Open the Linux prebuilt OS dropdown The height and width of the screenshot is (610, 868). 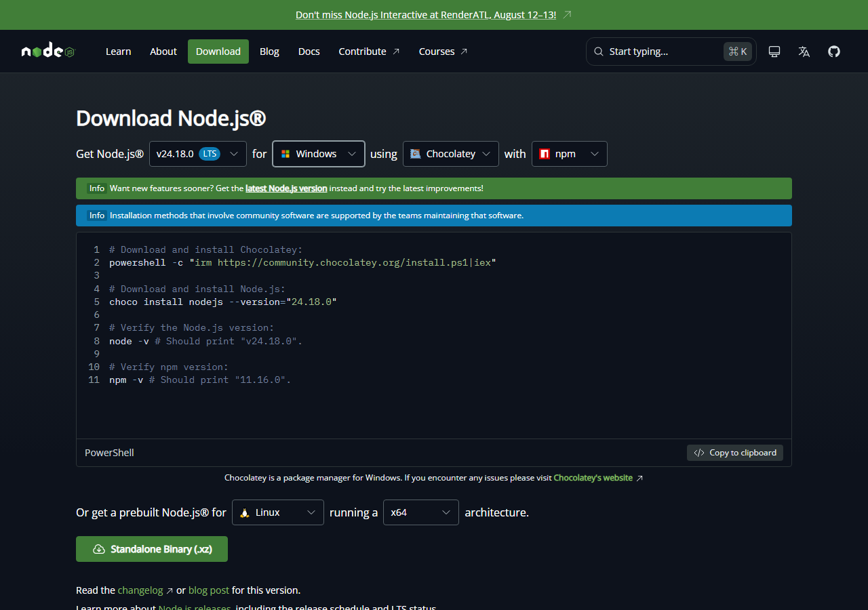(278, 512)
